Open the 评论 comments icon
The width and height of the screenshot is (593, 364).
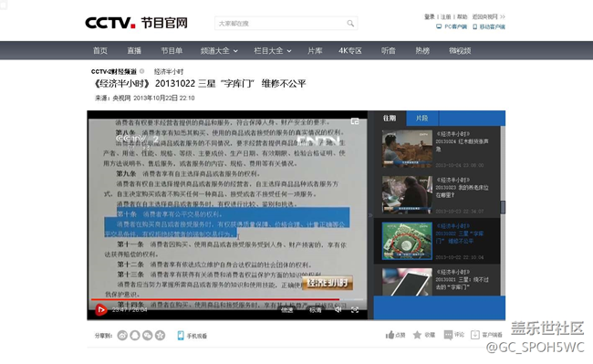click(448, 335)
